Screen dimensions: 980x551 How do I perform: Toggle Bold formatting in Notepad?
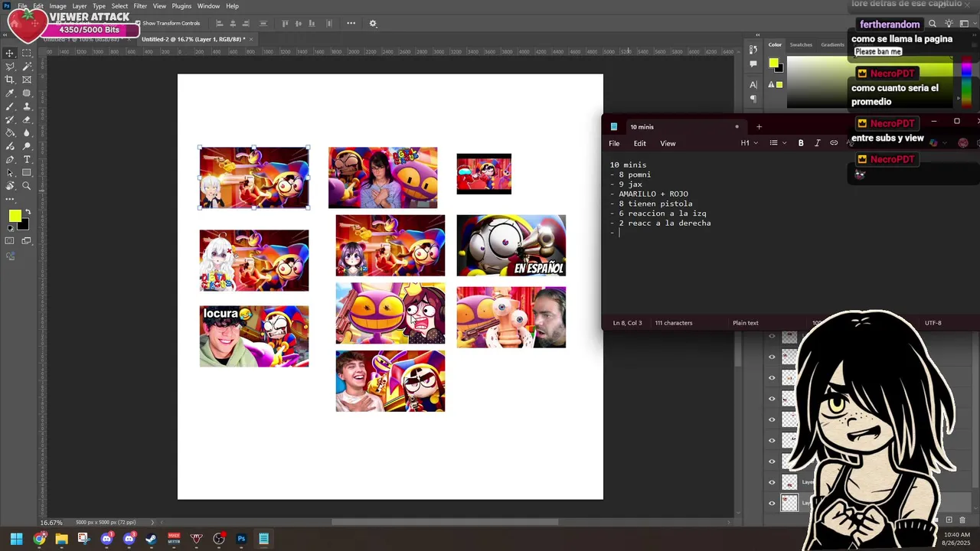801,143
